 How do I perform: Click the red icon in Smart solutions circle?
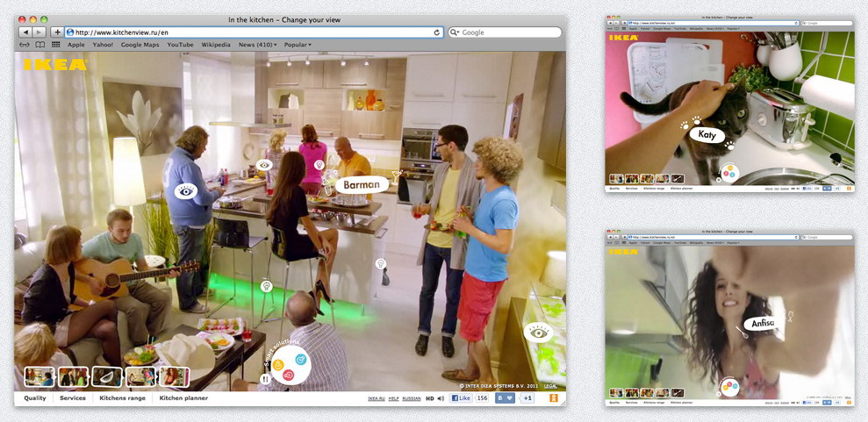287,376
